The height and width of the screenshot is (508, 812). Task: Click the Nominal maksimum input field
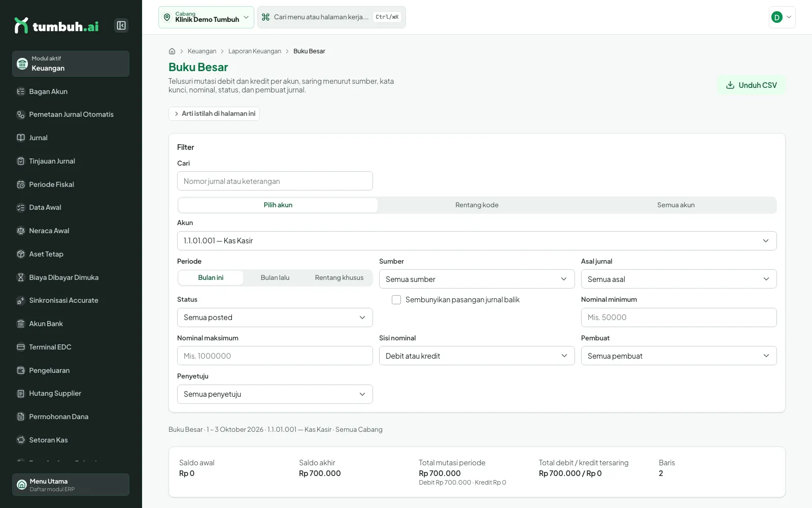[x=275, y=356]
